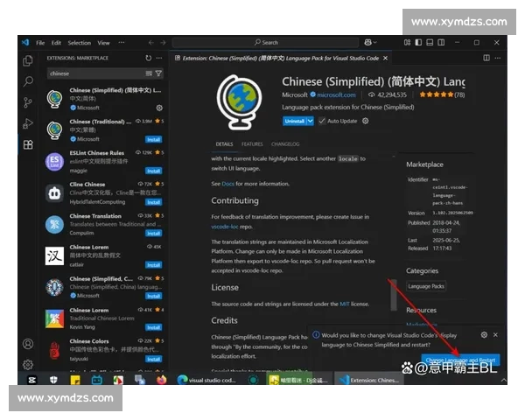Install ESLint Chinese Rules extension
The height and width of the screenshot is (420, 525).
(x=154, y=171)
